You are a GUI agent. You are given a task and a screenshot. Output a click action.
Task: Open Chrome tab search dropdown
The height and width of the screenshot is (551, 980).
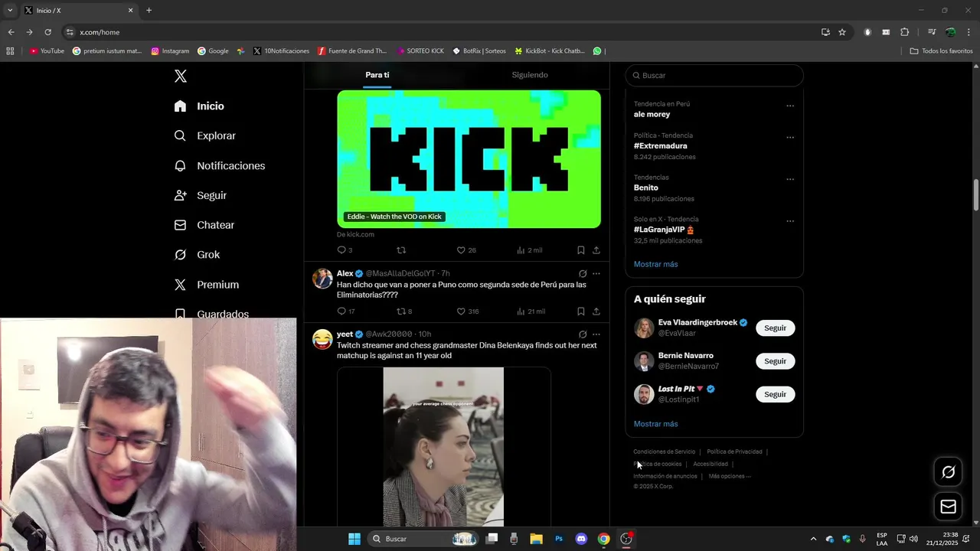(x=10, y=11)
